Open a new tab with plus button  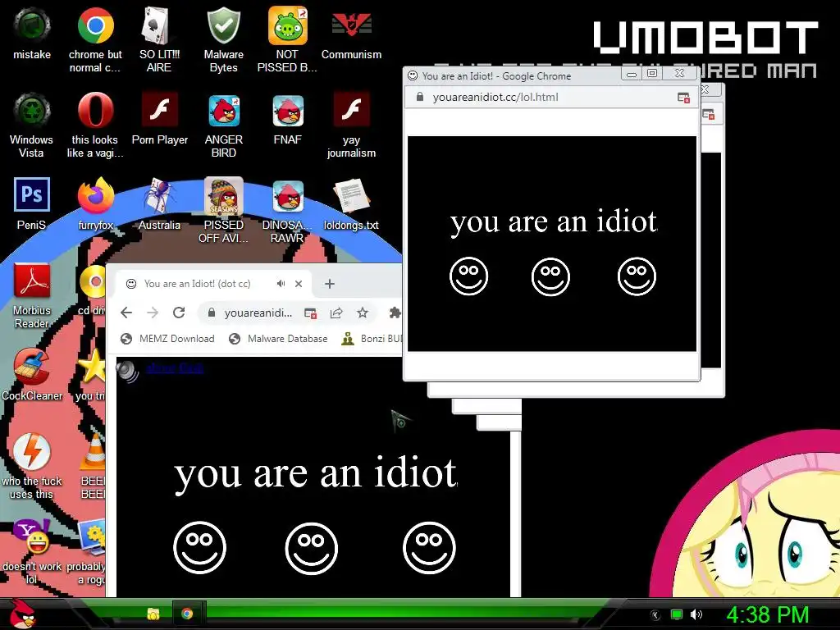(x=330, y=284)
